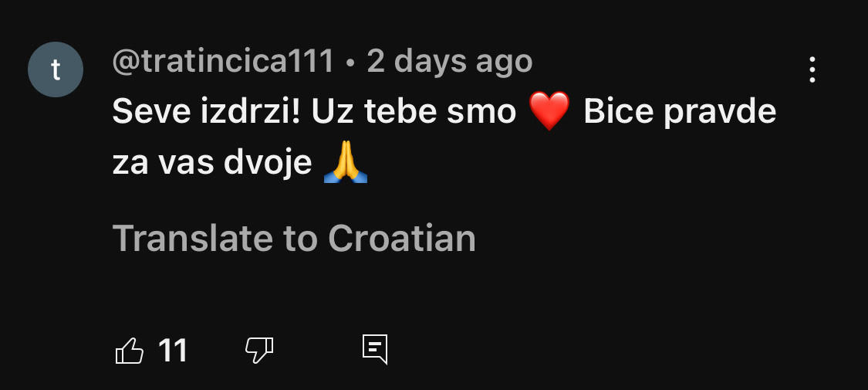Visit the @tratincica111 channel link
Image resolution: width=868 pixels, height=390 pixels.
pos(223,62)
